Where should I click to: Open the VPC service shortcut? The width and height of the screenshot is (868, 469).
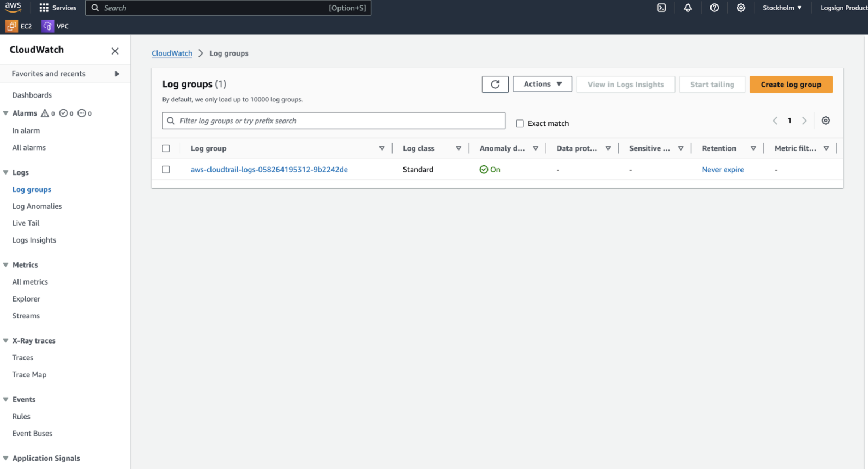[56, 26]
